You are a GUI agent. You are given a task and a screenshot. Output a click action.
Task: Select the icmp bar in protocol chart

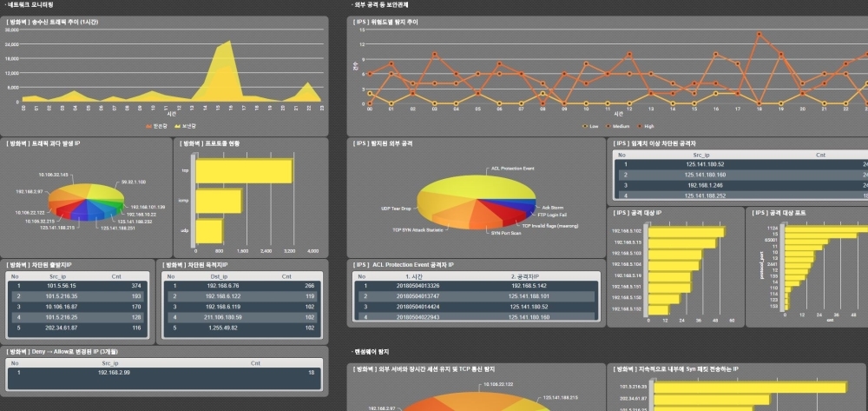click(x=219, y=202)
